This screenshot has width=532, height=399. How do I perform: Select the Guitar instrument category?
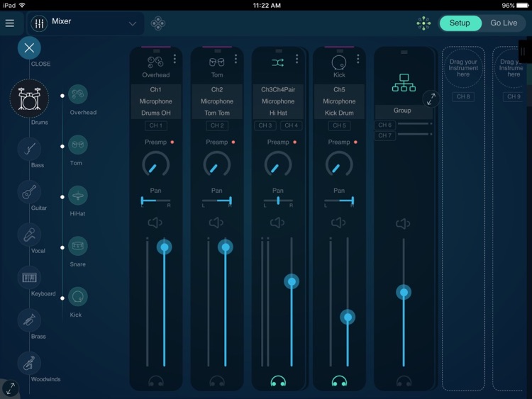(29, 192)
